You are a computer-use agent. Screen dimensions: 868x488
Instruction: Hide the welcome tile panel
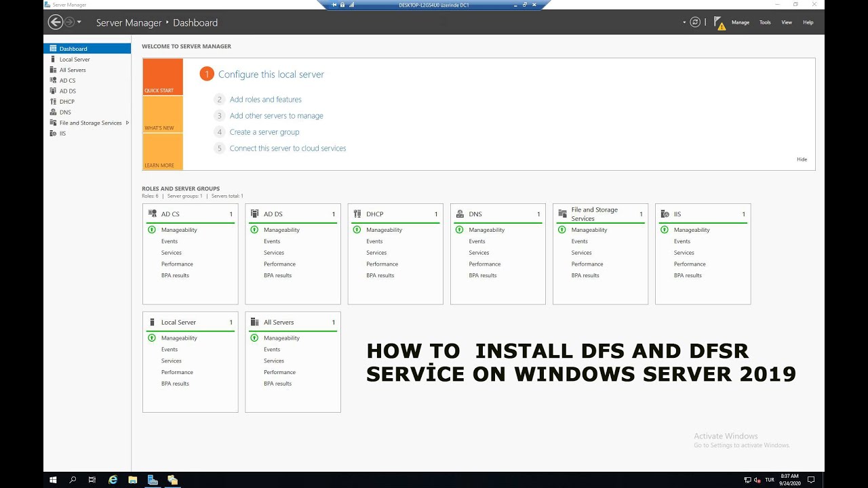[802, 159]
